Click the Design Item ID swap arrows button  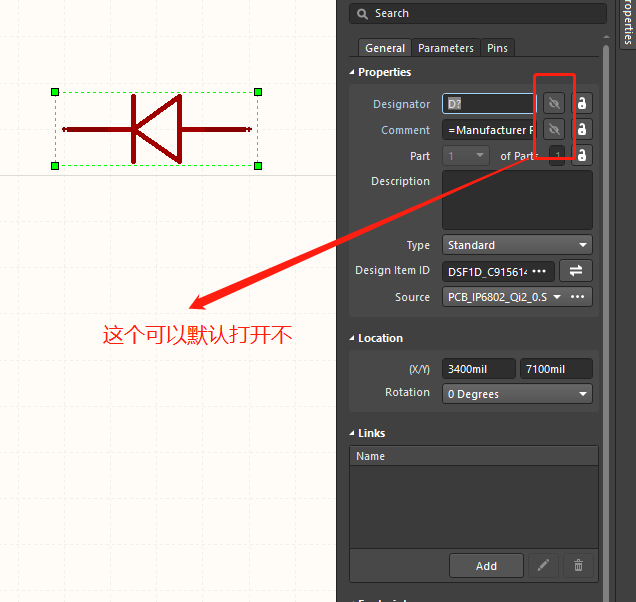576,271
